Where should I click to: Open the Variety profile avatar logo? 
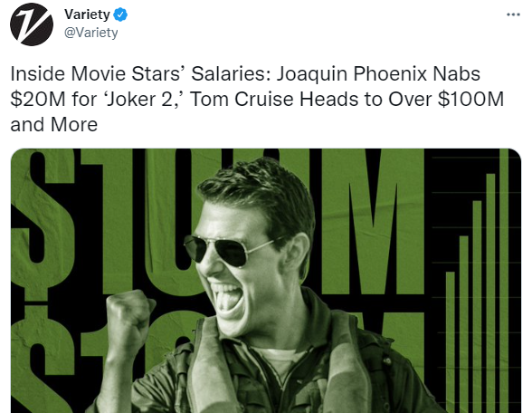[x=32, y=24]
